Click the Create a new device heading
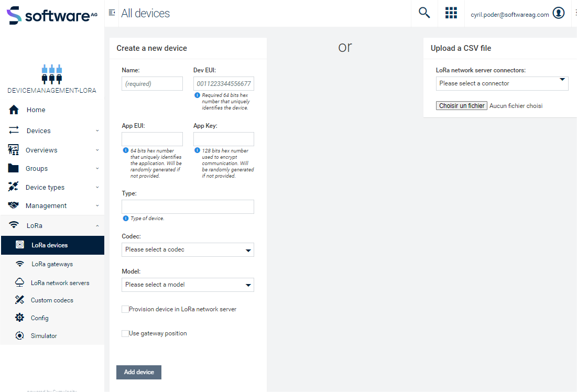This screenshot has width=577, height=392. (151, 48)
